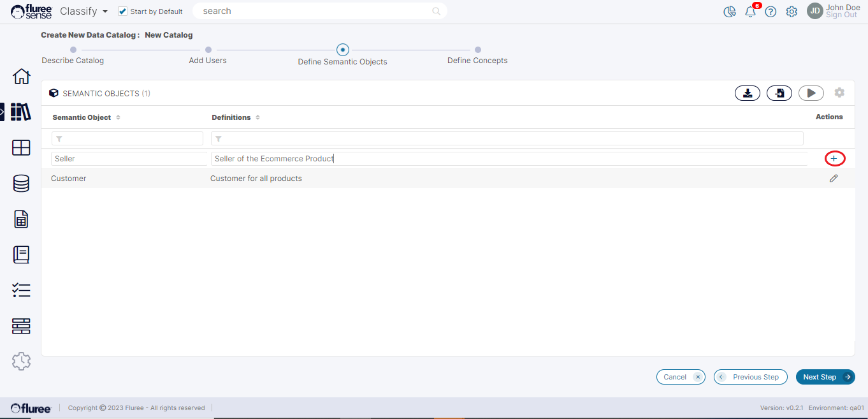Image resolution: width=868 pixels, height=419 pixels.
Task: Open the pie chart analytics icon
Action: (730, 11)
